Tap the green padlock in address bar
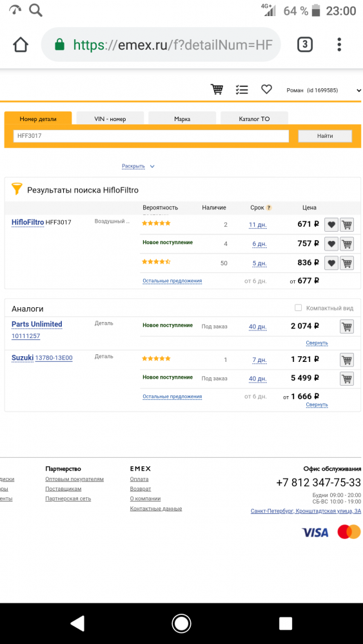This screenshot has height=644, width=363. click(x=59, y=44)
